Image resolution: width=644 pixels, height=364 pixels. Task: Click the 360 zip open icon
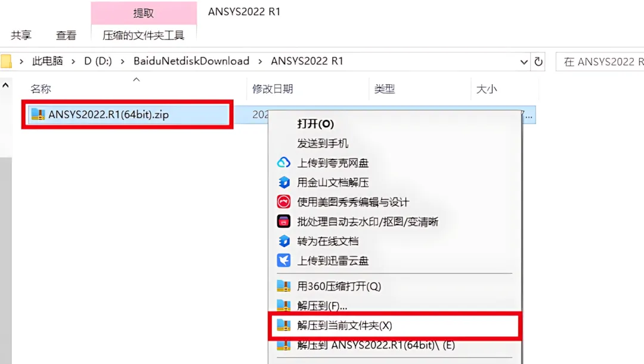[283, 285]
